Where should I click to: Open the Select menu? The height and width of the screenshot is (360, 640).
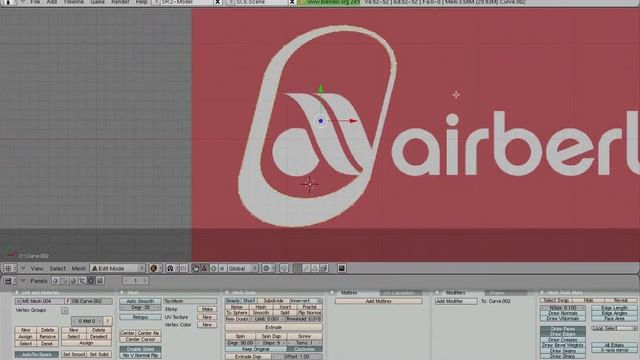pyautogui.click(x=58, y=268)
